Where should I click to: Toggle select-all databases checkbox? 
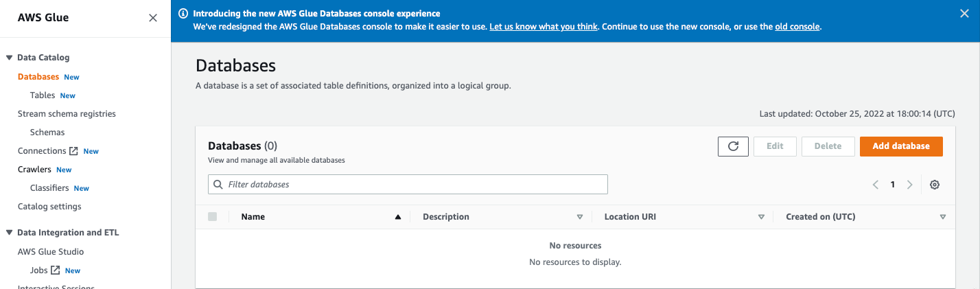pos(212,217)
